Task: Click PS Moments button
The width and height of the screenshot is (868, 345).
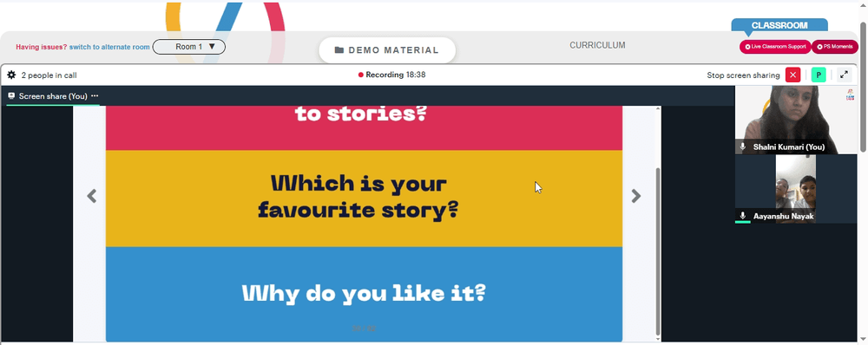Action: [835, 47]
